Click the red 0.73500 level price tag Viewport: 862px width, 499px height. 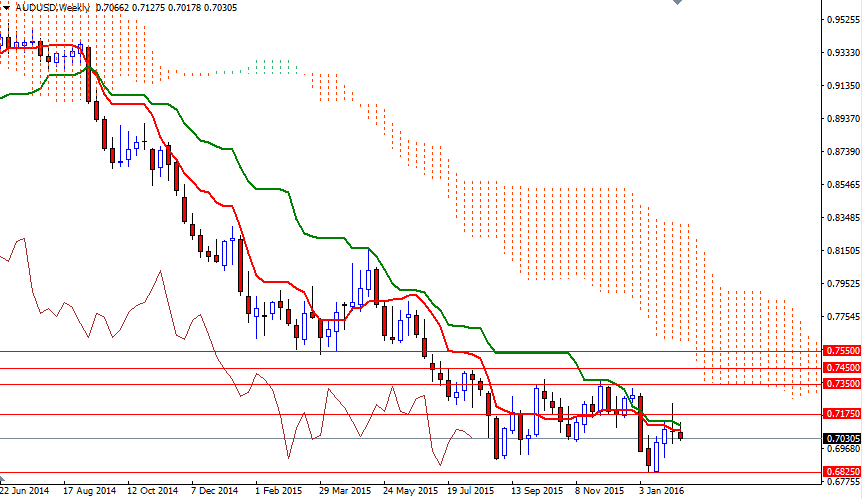pos(842,383)
